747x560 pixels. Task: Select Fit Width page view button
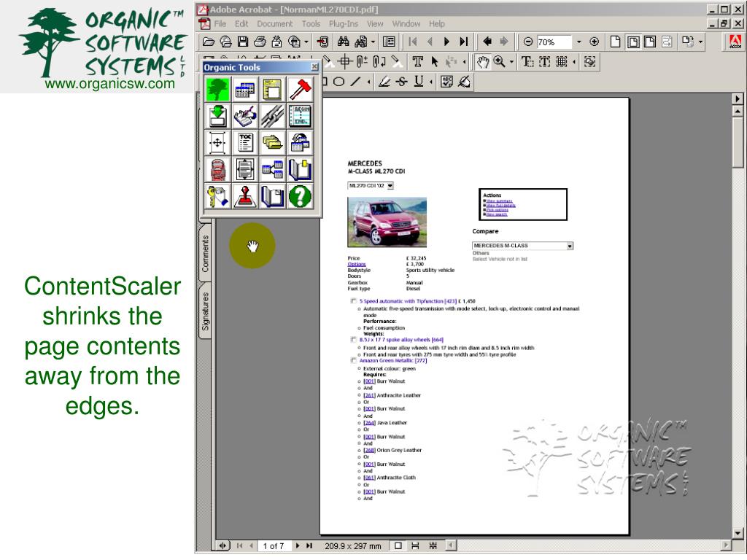(x=650, y=42)
